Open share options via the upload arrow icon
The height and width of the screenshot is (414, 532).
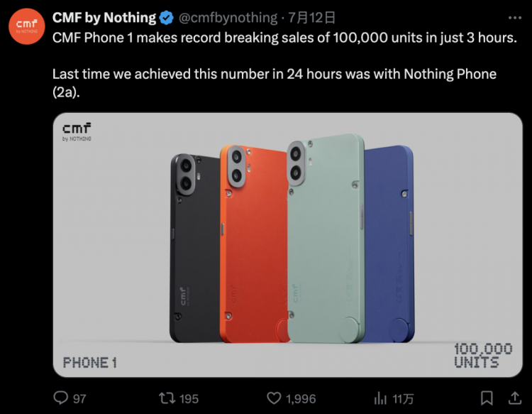coord(515,398)
